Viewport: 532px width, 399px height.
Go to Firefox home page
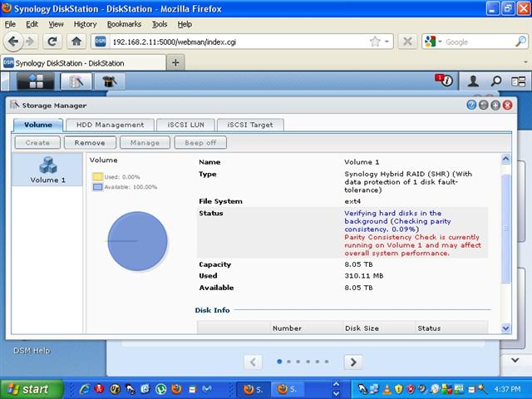(x=76, y=42)
